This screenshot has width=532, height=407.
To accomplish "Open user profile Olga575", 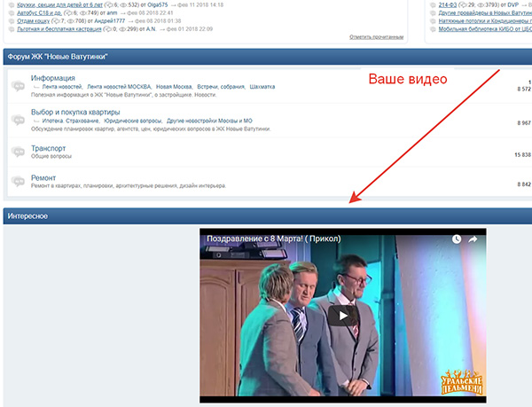I will (158, 4).
